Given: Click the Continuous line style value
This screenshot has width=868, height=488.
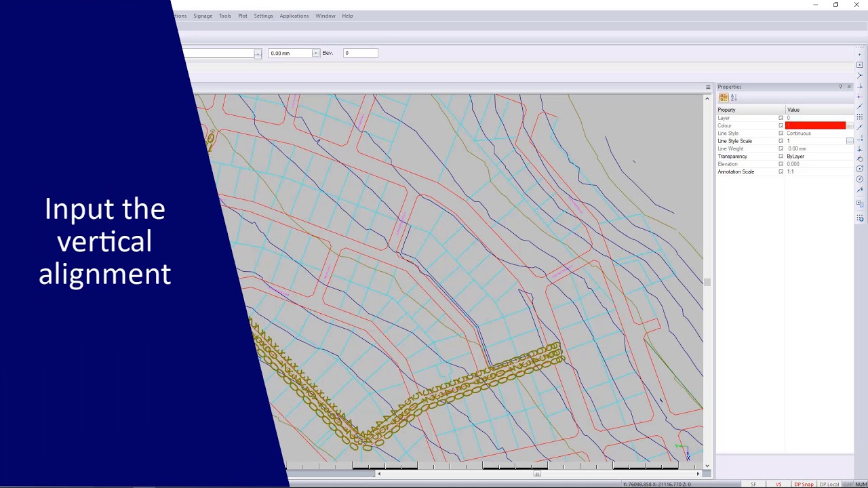Looking at the screenshot, I should 799,134.
